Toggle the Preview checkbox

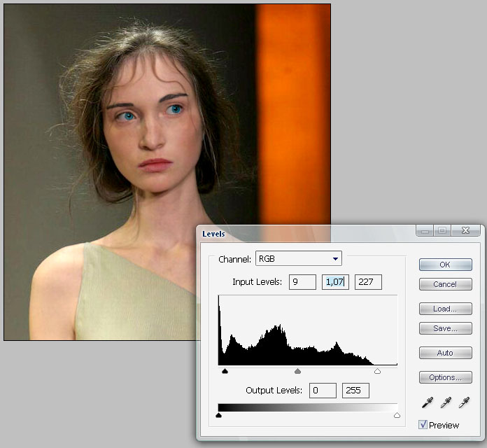point(423,424)
